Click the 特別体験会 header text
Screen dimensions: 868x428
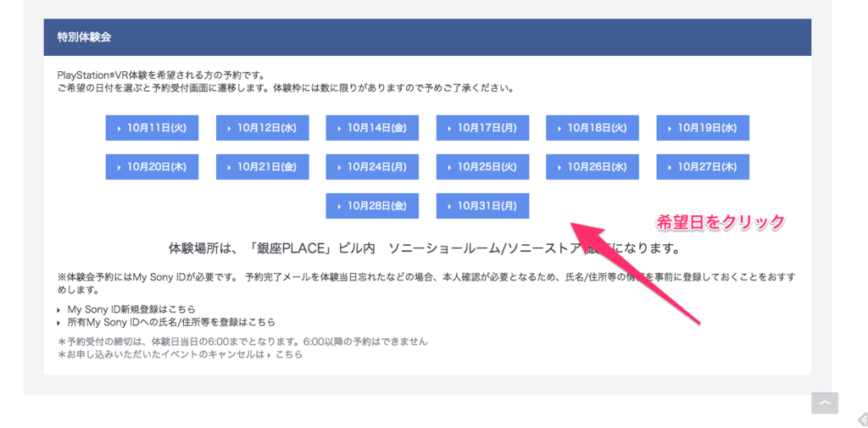(84, 37)
